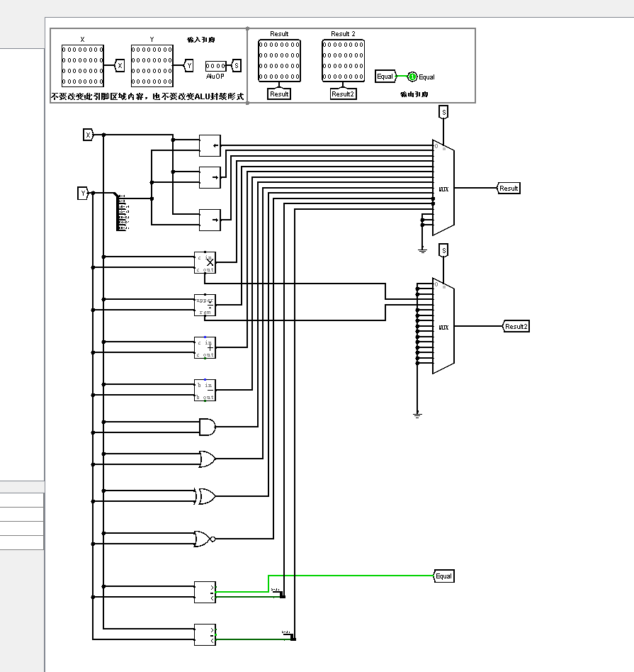Click the Equal tunnel in the output pin area

[x=385, y=77]
